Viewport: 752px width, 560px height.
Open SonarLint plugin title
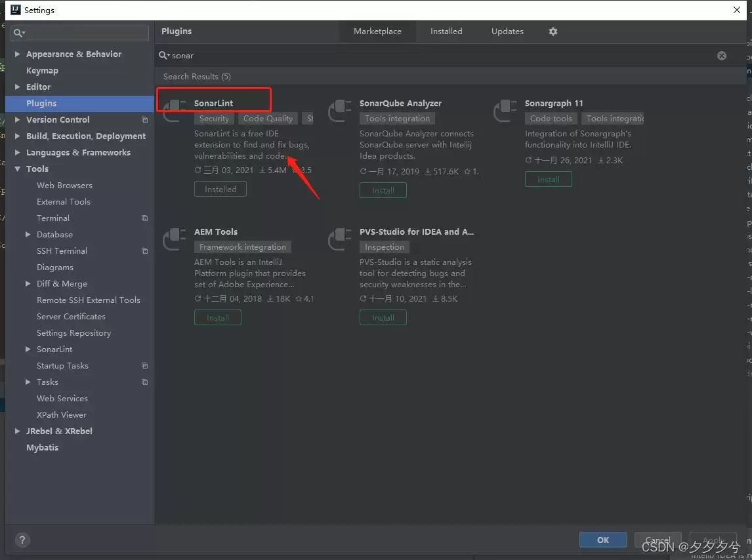(213, 103)
